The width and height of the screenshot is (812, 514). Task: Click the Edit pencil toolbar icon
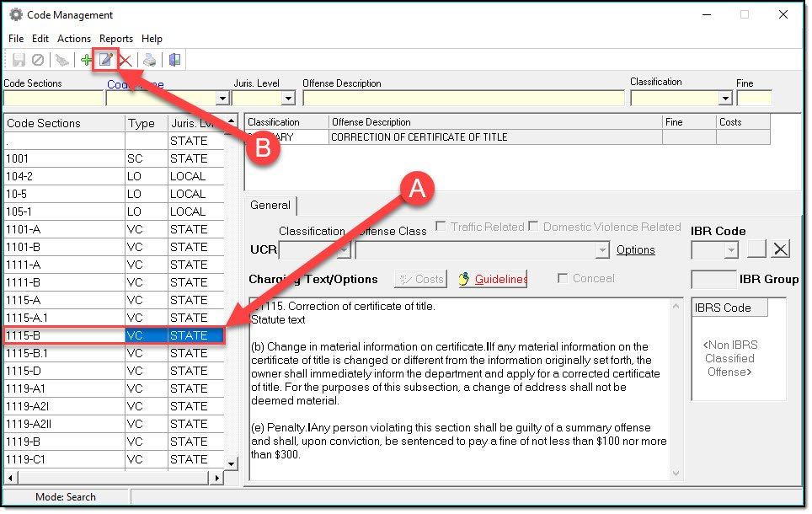tap(106, 60)
